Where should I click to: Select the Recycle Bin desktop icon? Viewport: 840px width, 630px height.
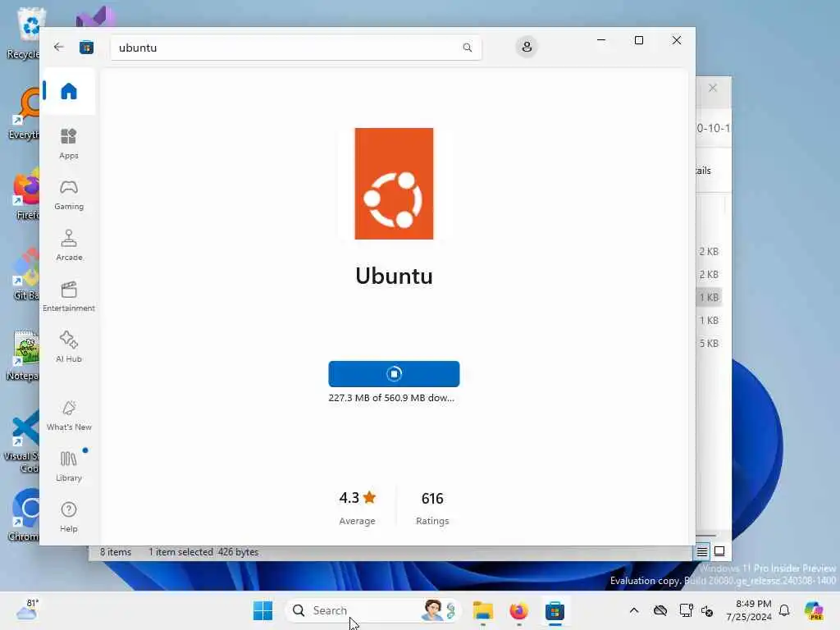click(x=24, y=33)
